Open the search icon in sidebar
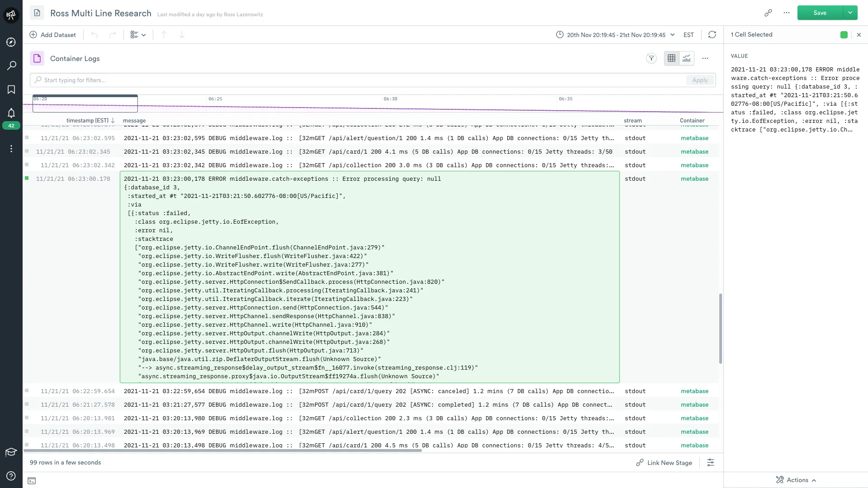The image size is (868, 488). (11, 66)
